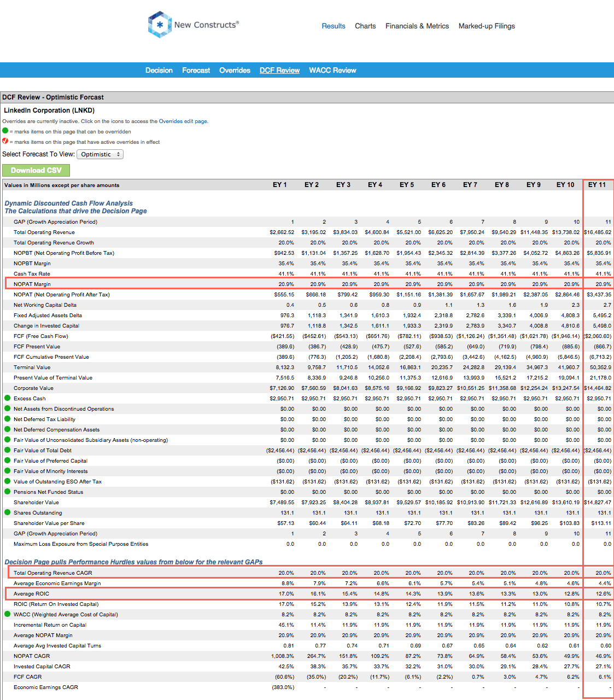Click the $57.13 value under EY 1

[286, 523]
